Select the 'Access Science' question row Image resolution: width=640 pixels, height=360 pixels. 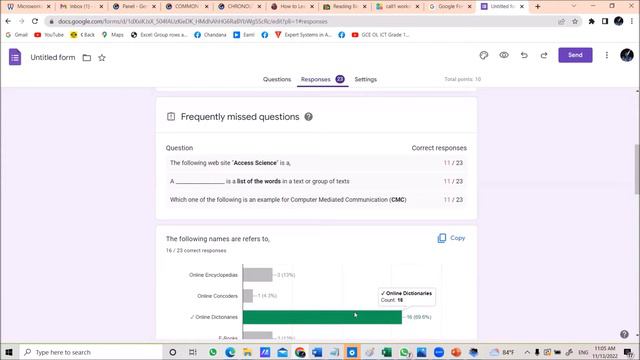pos(316,163)
